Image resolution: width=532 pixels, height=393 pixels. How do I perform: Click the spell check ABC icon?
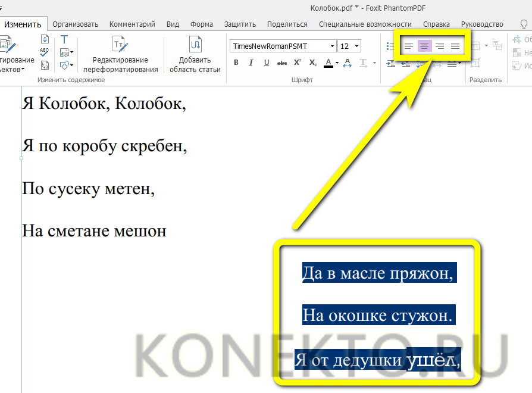45,52
